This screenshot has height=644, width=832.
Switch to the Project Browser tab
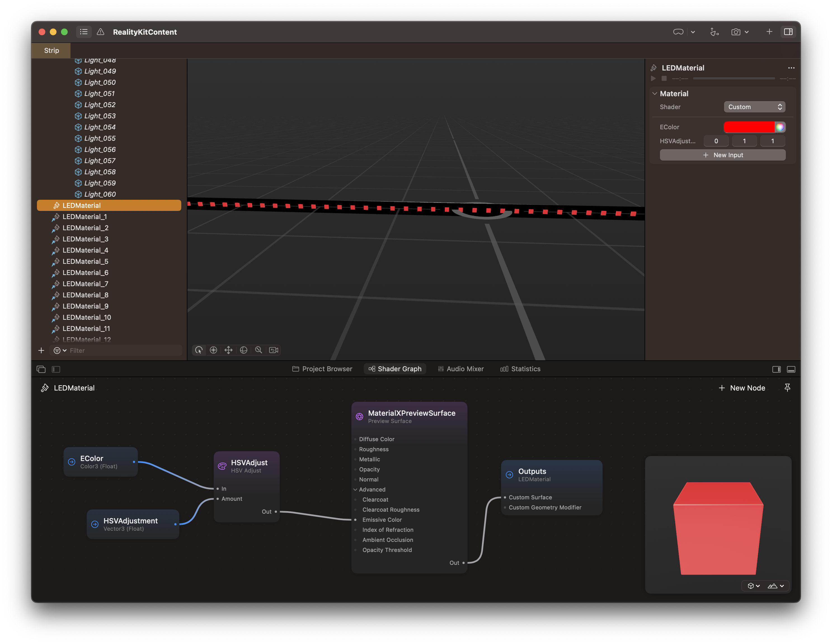tap(322, 369)
